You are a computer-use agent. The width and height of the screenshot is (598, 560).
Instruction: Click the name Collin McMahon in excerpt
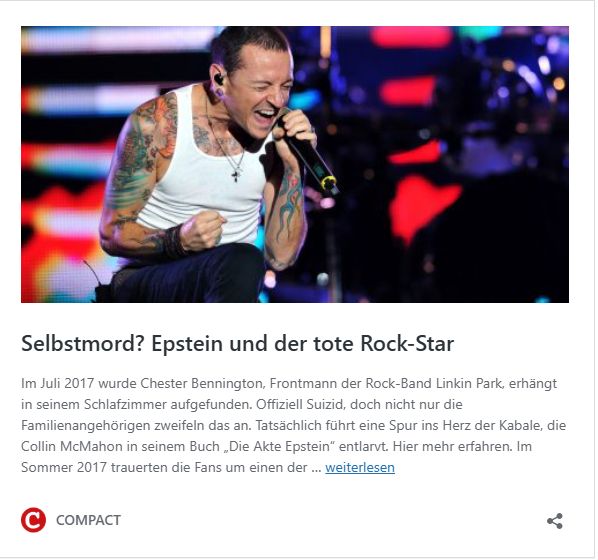pos(72,446)
